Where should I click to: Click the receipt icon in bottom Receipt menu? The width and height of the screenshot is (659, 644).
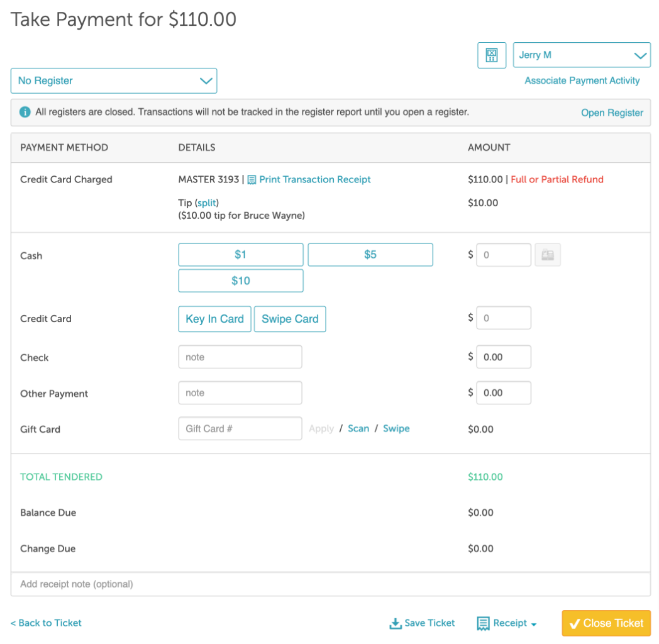pyautogui.click(x=483, y=623)
